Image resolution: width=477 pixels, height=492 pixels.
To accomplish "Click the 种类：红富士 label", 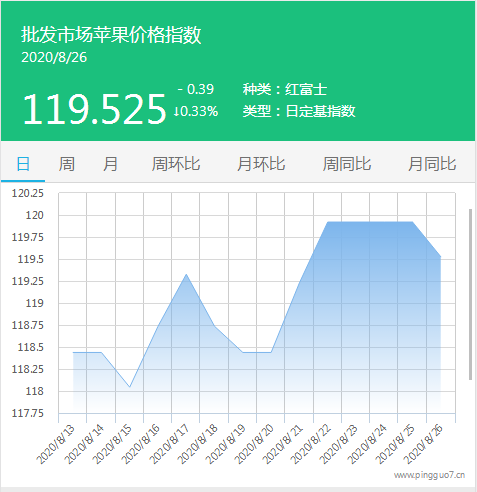I will pos(285,89).
